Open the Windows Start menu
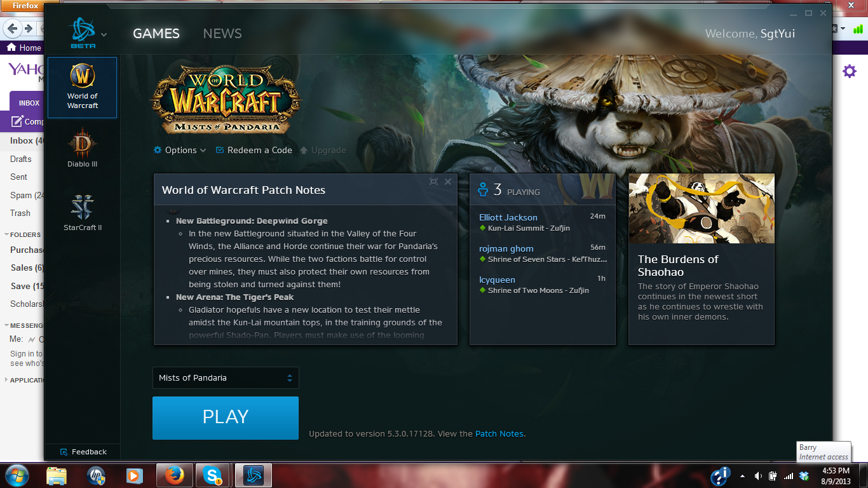This screenshot has width=868, height=488. [17, 475]
